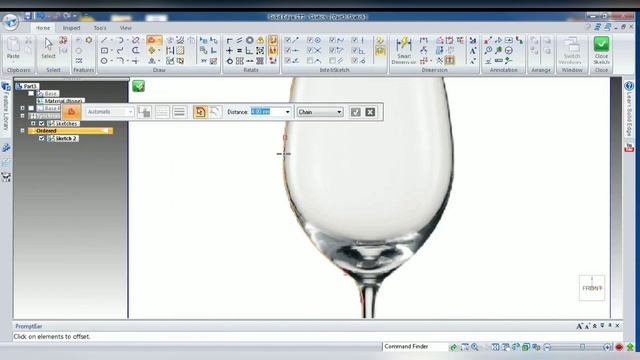Switch to the Home ribbon tab

(x=43, y=28)
